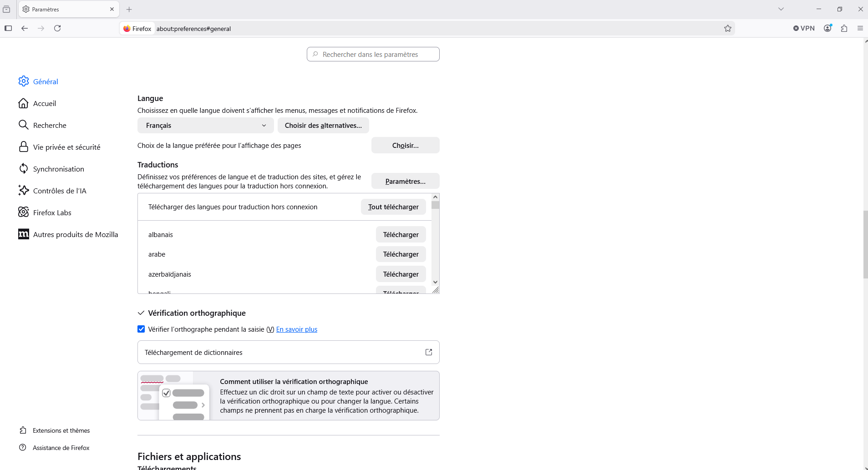Click the bookmark star icon in address bar

(x=728, y=28)
